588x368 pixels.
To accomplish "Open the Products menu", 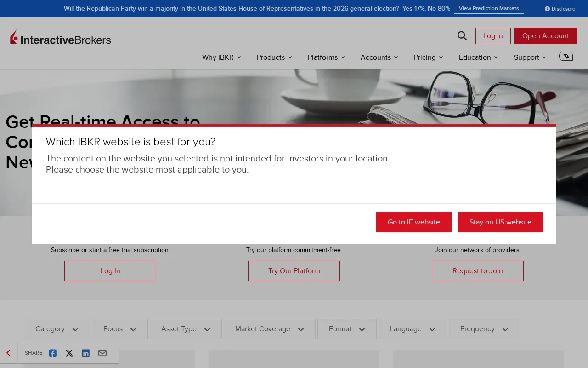I will coord(274,57).
